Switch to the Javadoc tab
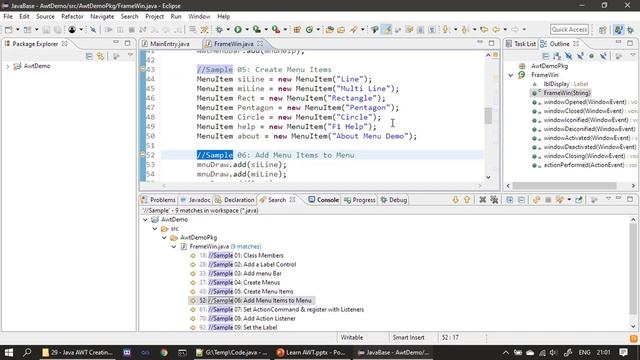Image resolution: width=640 pixels, height=360 pixels. click(x=196, y=200)
